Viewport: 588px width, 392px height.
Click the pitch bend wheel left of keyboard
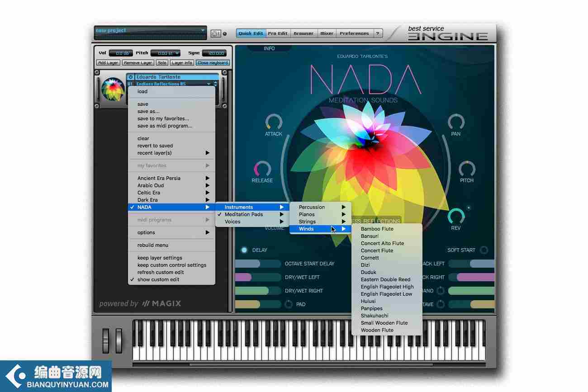tap(106, 340)
